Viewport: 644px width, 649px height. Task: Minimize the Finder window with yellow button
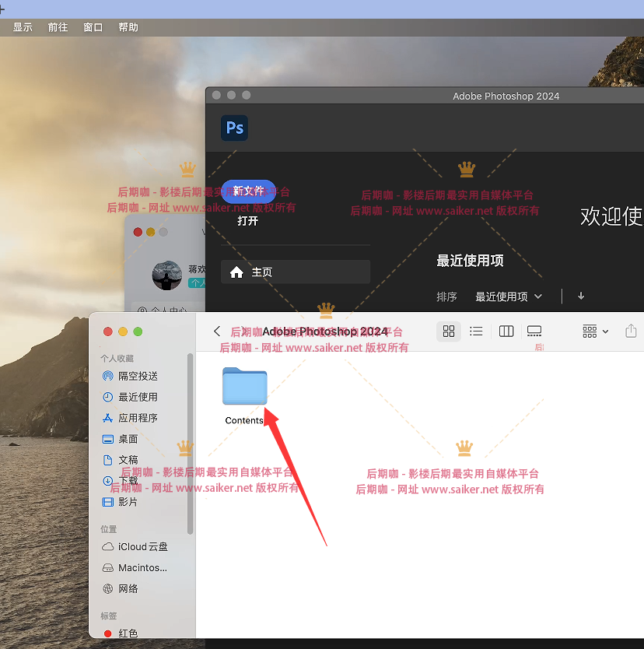click(x=123, y=332)
